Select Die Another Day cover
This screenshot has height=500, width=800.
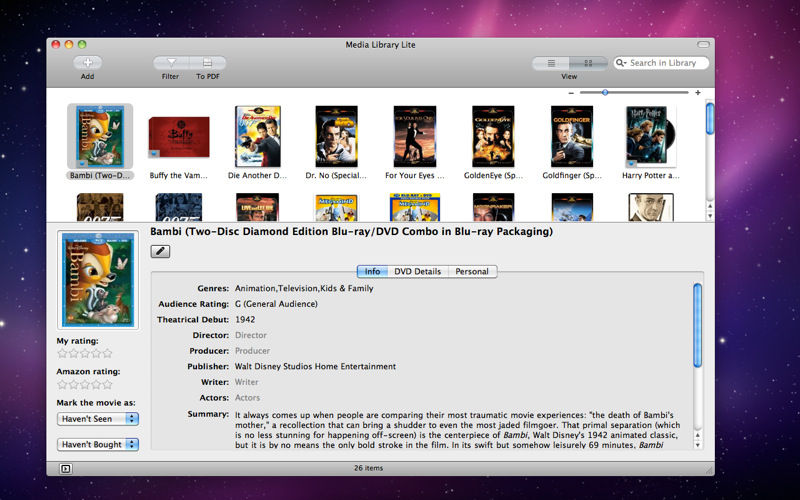tap(258, 136)
